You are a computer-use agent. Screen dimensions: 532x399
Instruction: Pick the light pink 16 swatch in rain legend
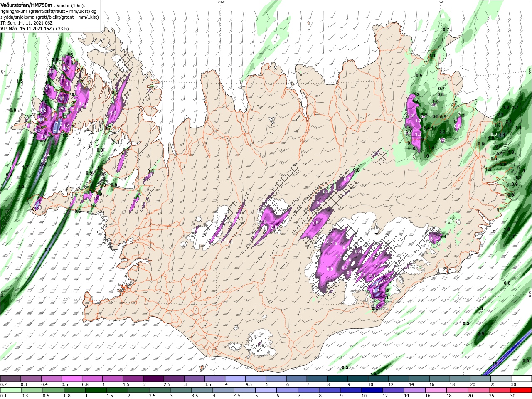pyautogui.click(x=436, y=390)
